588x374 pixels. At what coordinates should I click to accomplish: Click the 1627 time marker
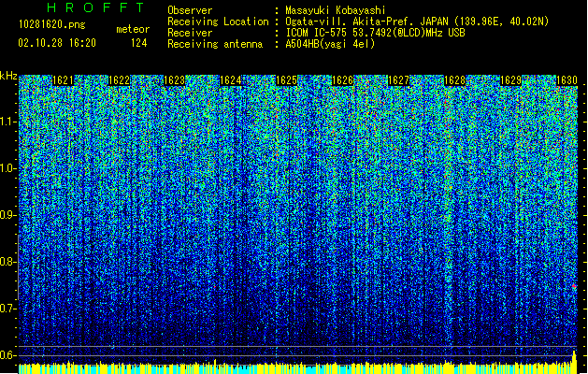coord(398,80)
